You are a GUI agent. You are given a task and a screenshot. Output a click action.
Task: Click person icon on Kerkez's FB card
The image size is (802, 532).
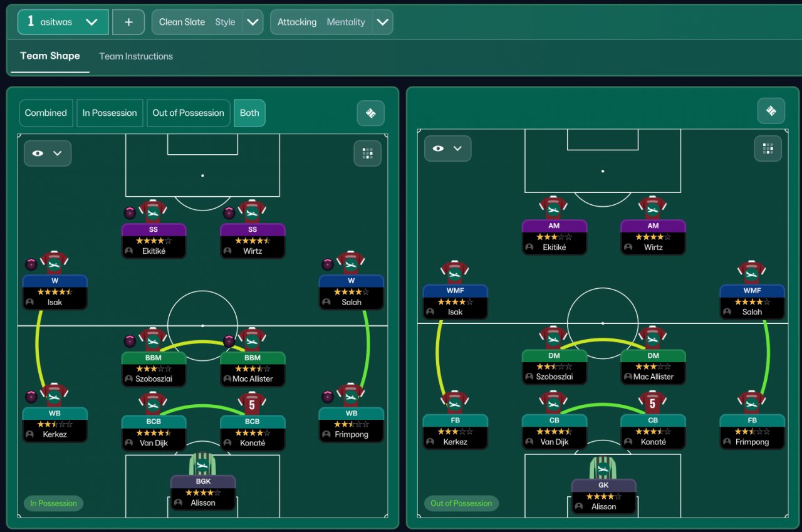[430, 442]
